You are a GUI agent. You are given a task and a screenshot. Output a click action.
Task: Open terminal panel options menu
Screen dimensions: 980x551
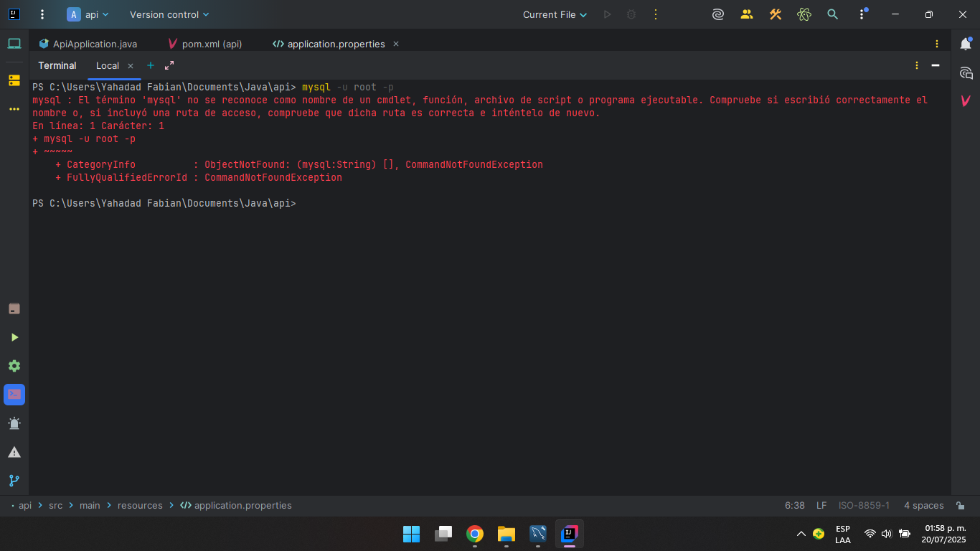tap(916, 65)
